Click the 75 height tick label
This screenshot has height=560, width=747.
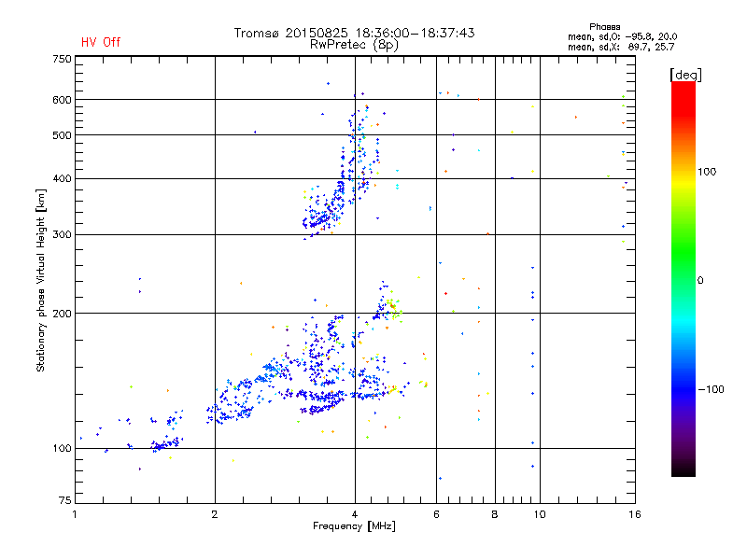64,504
